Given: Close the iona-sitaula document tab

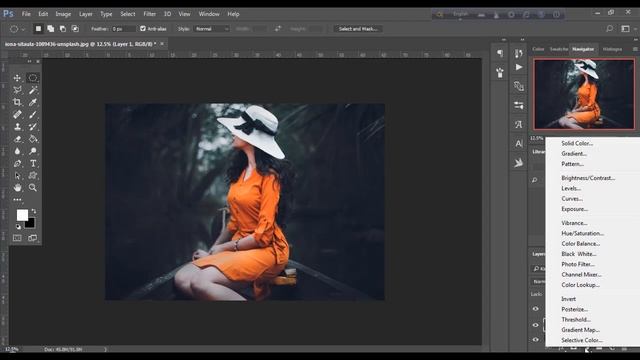Looking at the screenshot, I should [162, 44].
